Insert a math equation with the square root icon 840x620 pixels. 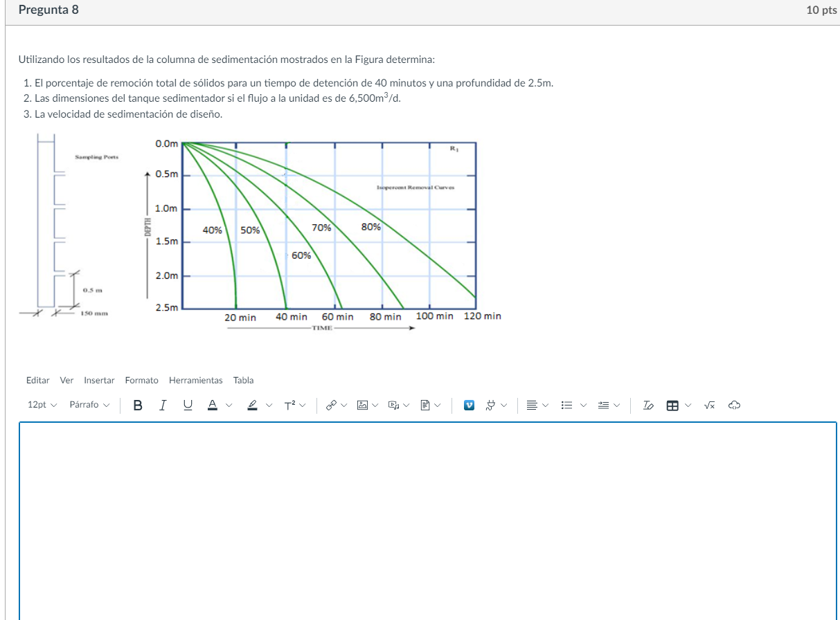(x=708, y=405)
